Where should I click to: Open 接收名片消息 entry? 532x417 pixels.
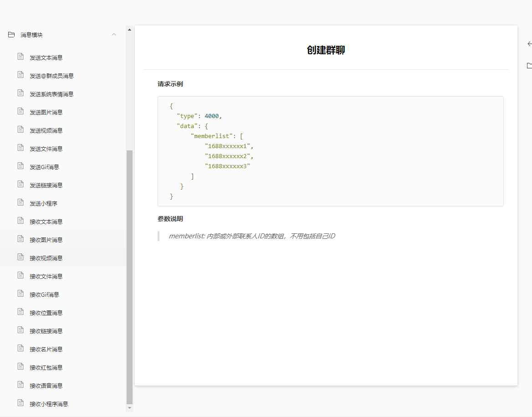pos(46,350)
